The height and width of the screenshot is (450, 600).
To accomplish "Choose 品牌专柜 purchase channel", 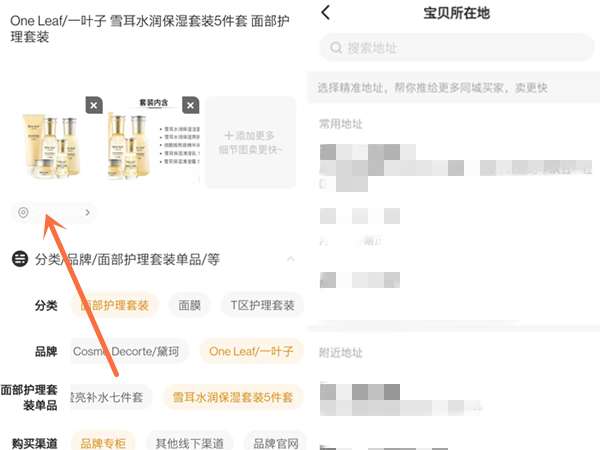I will pyautogui.click(x=103, y=443).
